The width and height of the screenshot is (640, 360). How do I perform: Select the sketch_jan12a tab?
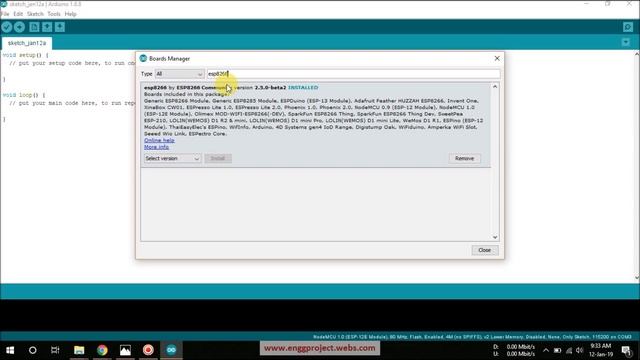[27, 43]
